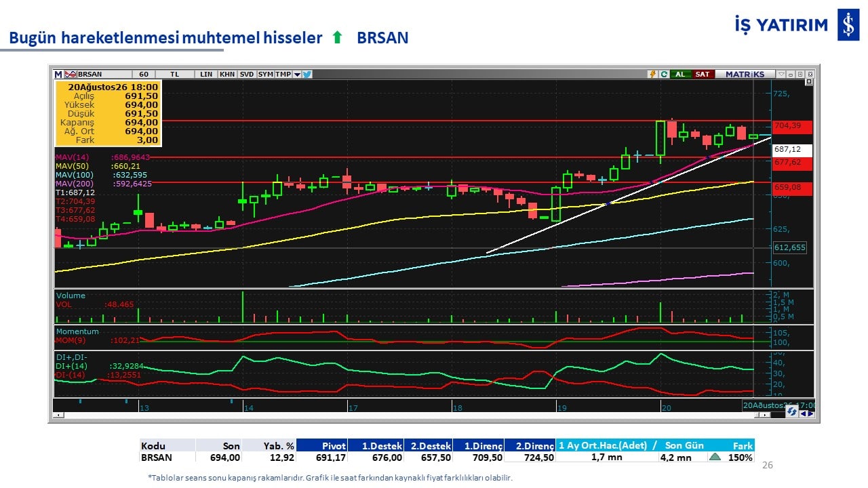Click the red SAT sell button
The width and height of the screenshot is (868, 488).
click(x=703, y=74)
